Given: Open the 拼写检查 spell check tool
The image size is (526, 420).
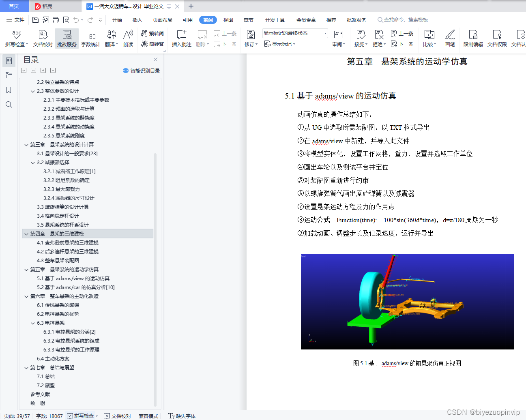Looking at the screenshot, I should pos(17,39).
